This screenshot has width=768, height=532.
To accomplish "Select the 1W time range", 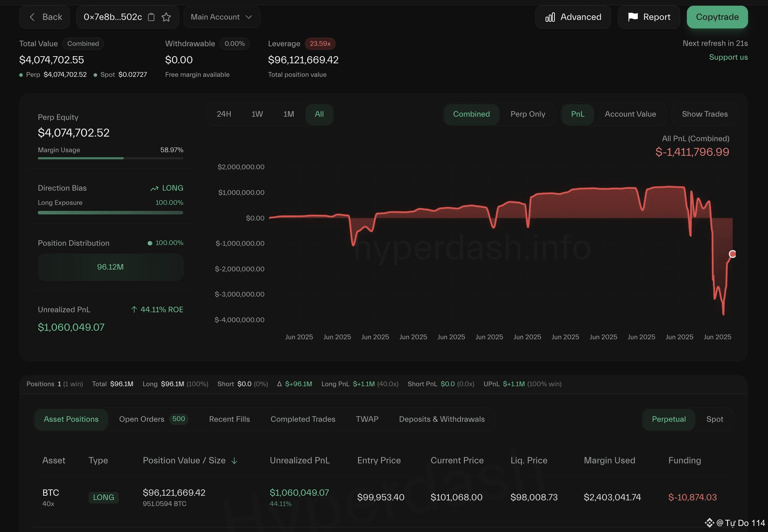I will pos(257,114).
